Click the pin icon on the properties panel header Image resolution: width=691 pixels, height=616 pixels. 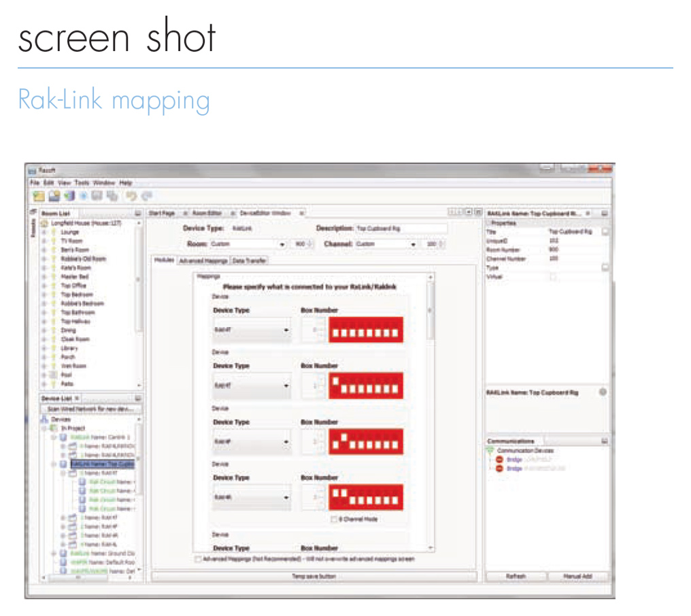(x=604, y=213)
